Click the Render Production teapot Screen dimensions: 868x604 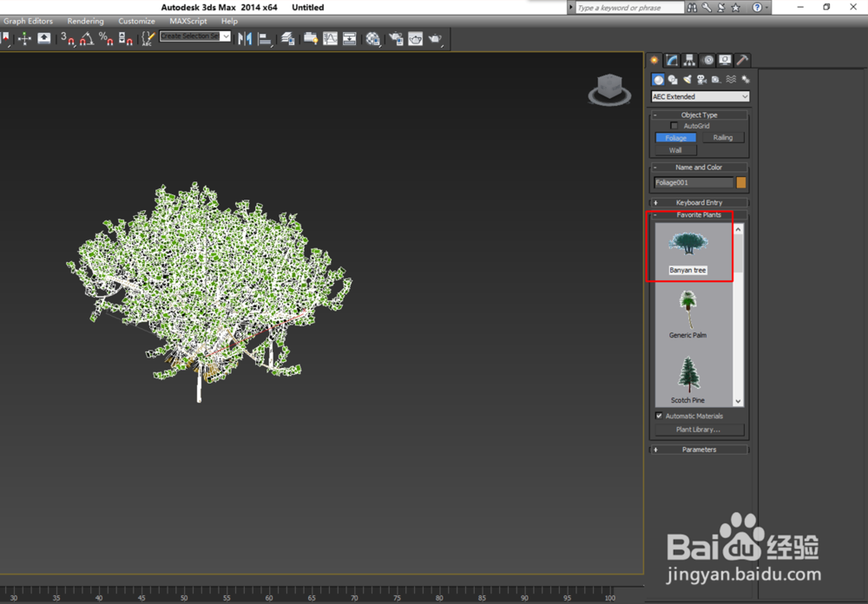pos(436,38)
